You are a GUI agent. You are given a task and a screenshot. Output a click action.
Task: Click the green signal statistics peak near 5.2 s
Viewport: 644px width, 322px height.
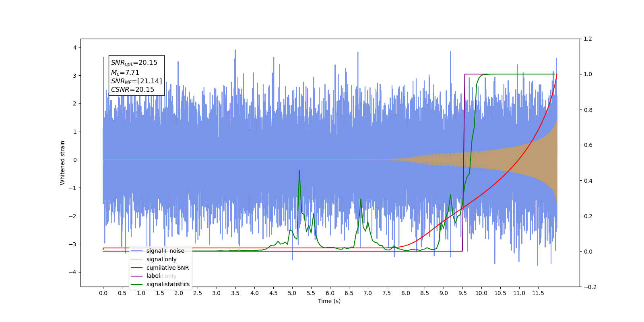point(299,171)
